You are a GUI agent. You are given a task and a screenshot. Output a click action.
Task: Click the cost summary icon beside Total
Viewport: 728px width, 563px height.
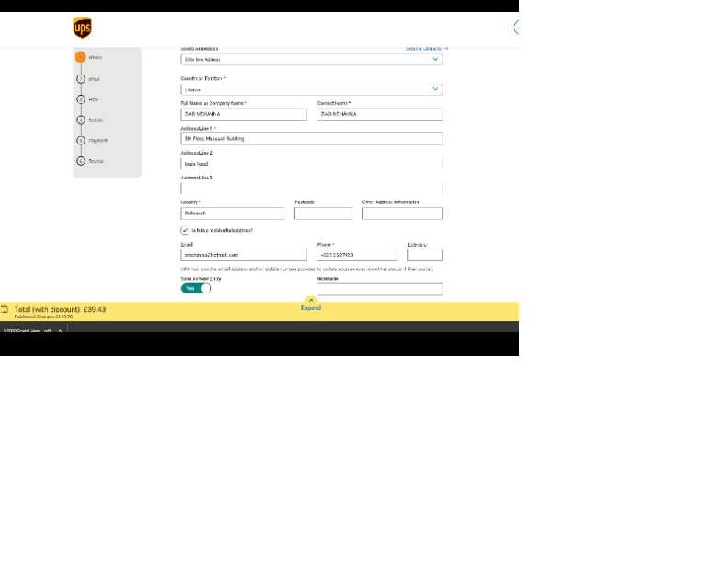click(x=5, y=310)
